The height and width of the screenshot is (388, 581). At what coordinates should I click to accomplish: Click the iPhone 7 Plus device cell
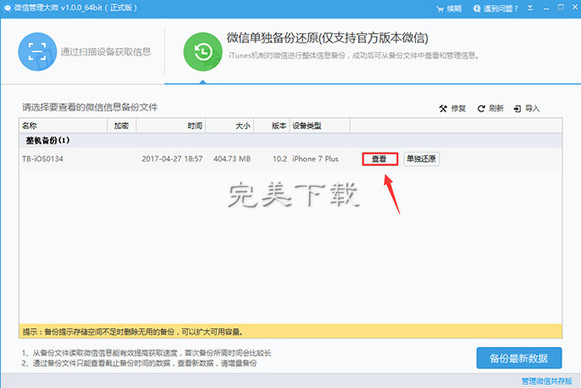tap(315, 159)
